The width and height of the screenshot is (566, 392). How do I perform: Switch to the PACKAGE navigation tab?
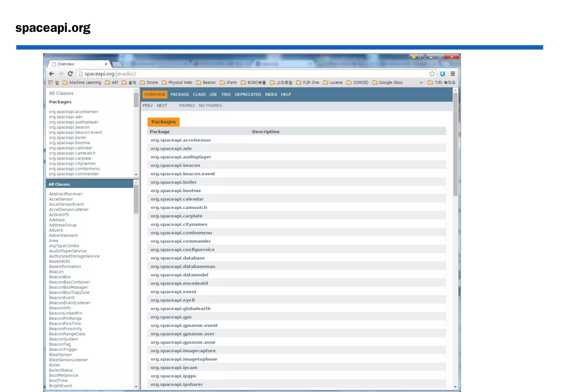(180, 95)
